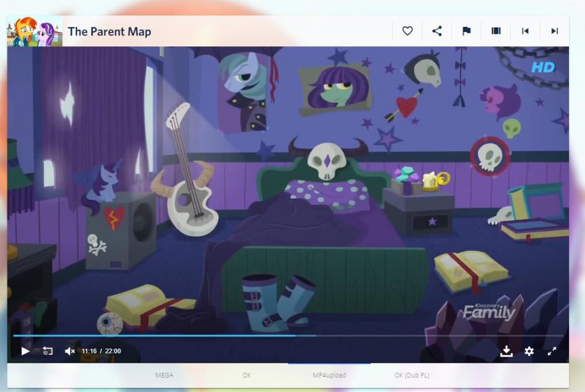Select the OK source tab
The width and height of the screenshot is (585, 392).
[x=246, y=375]
